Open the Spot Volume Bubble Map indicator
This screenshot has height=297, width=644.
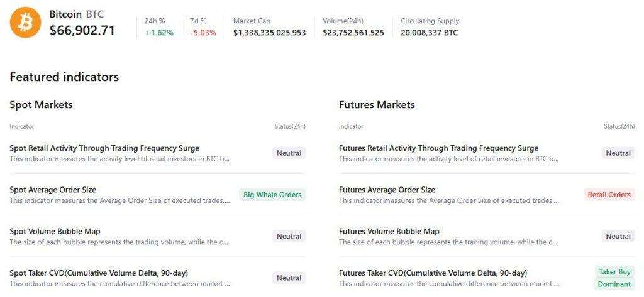click(x=55, y=231)
